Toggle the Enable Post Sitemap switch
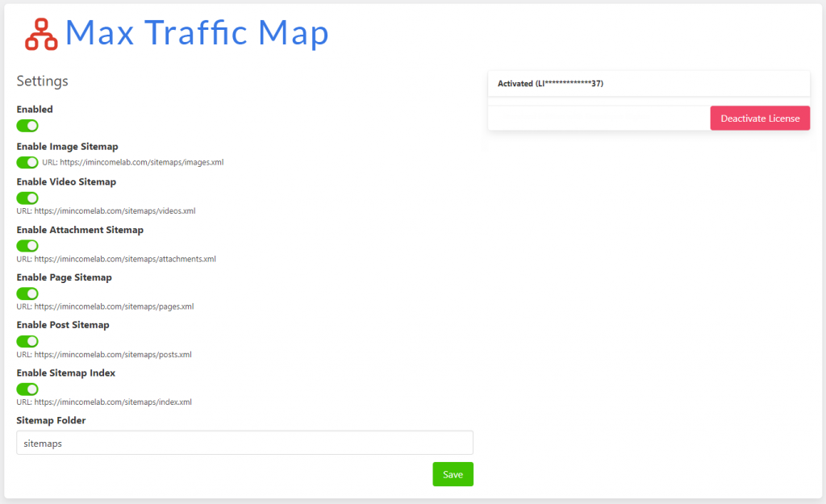The width and height of the screenshot is (826, 504). click(27, 341)
